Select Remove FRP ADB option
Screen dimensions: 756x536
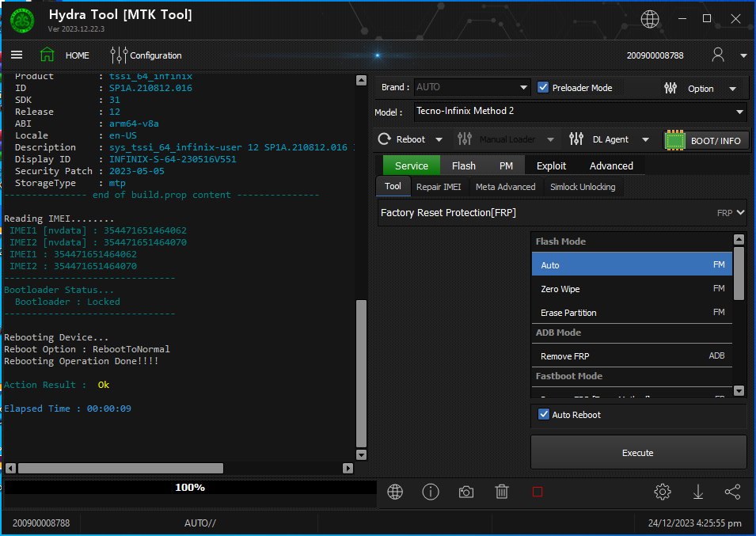[x=632, y=355]
